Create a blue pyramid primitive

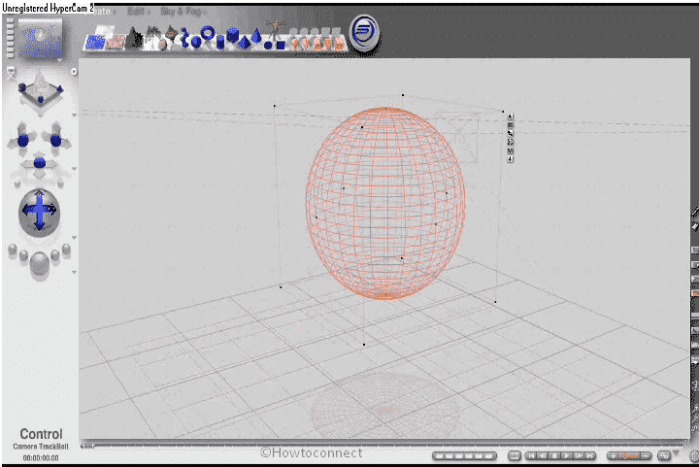point(244,42)
